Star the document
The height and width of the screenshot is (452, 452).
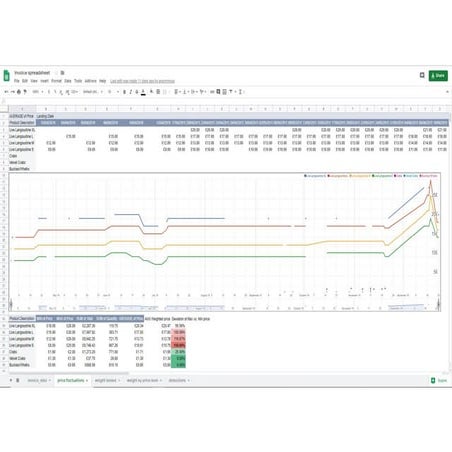56,73
